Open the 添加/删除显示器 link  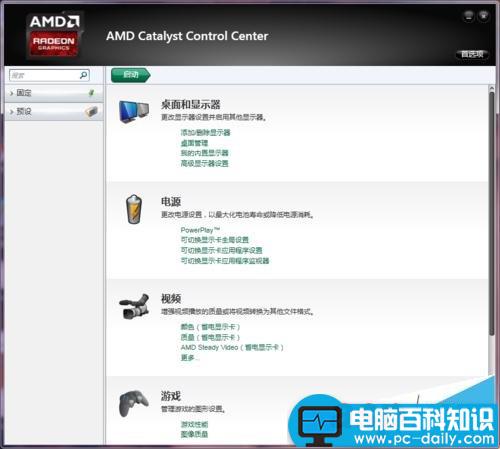(x=205, y=133)
